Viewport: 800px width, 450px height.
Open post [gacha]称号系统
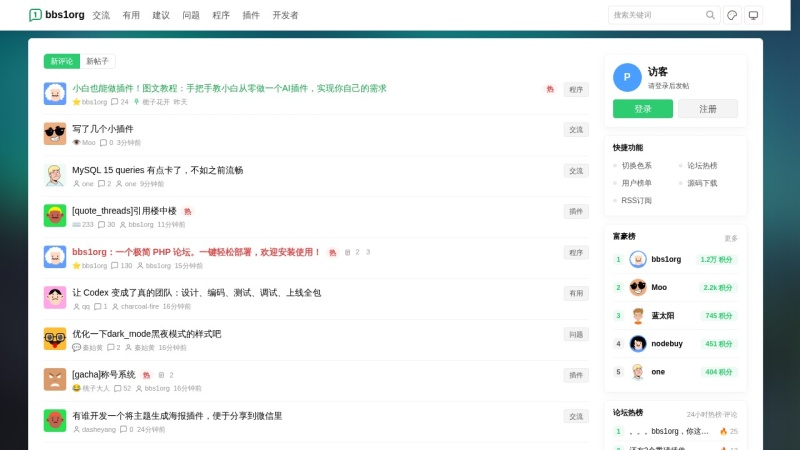pos(104,375)
